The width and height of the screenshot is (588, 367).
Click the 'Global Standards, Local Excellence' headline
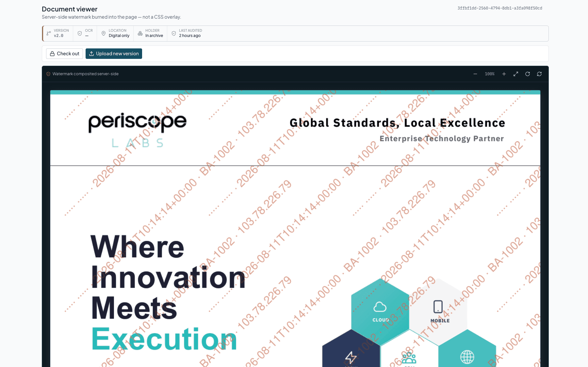[397, 123]
